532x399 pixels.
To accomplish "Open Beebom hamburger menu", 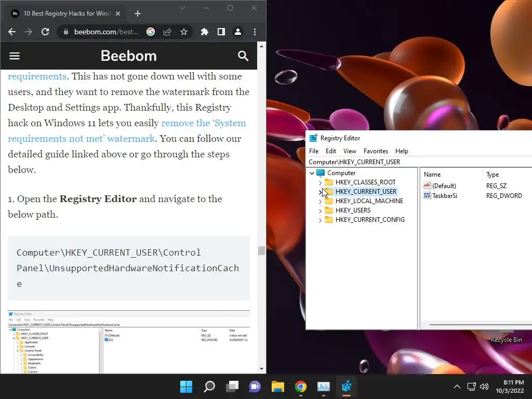I will [x=14, y=56].
